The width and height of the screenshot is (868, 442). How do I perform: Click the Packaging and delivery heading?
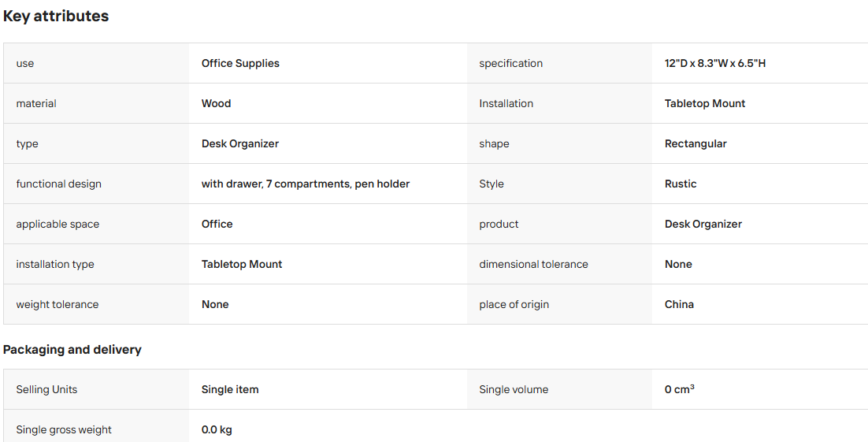pyautogui.click(x=72, y=350)
